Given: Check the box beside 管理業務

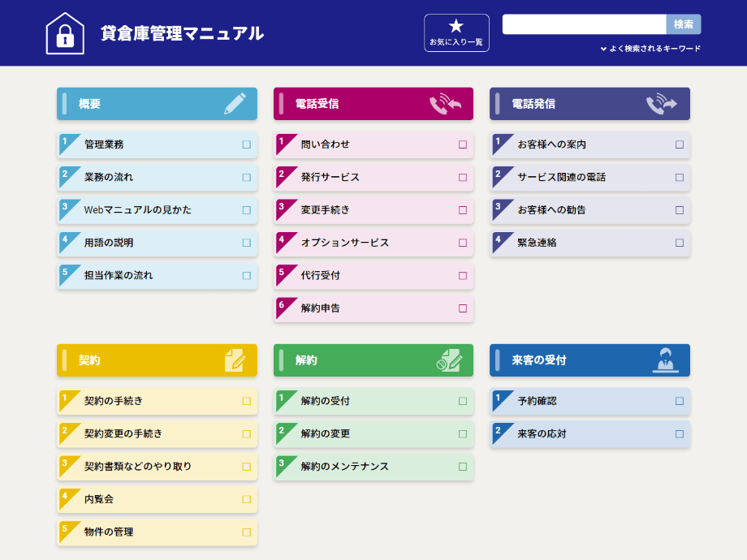Looking at the screenshot, I should pyautogui.click(x=246, y=144).
